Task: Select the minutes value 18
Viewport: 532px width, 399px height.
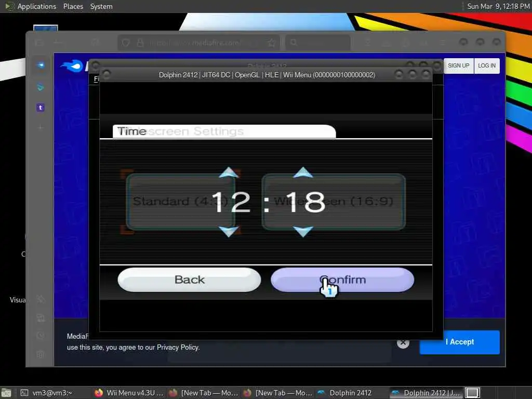Action: [x=305, y=202]
